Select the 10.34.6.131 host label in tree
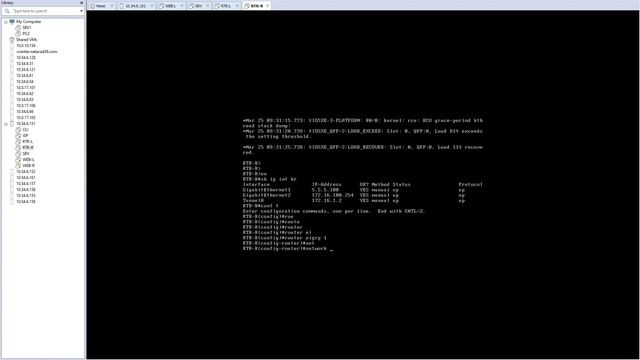The image size is (640, 360). 26,124
